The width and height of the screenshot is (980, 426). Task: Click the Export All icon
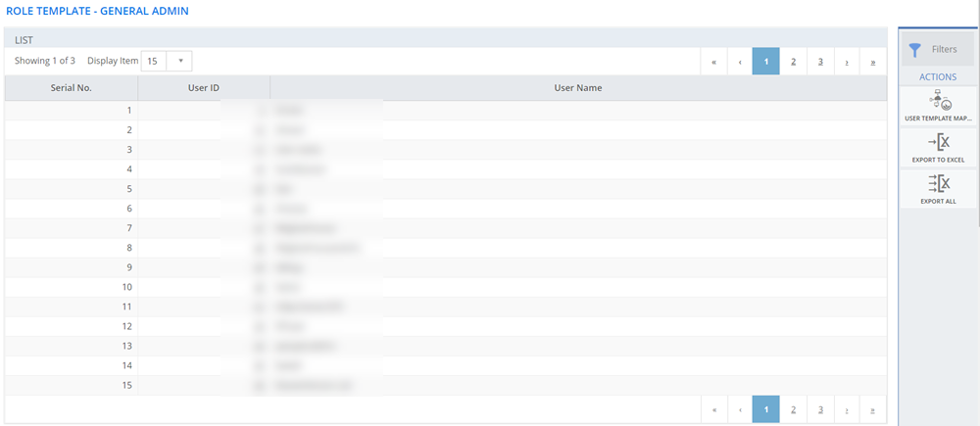[x=938, y=186]
